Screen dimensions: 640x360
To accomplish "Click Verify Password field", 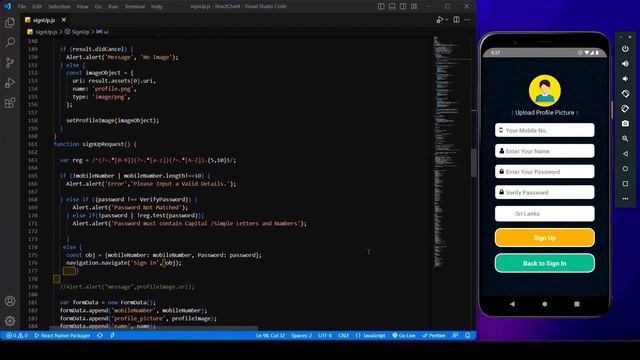I will [544, 192].
